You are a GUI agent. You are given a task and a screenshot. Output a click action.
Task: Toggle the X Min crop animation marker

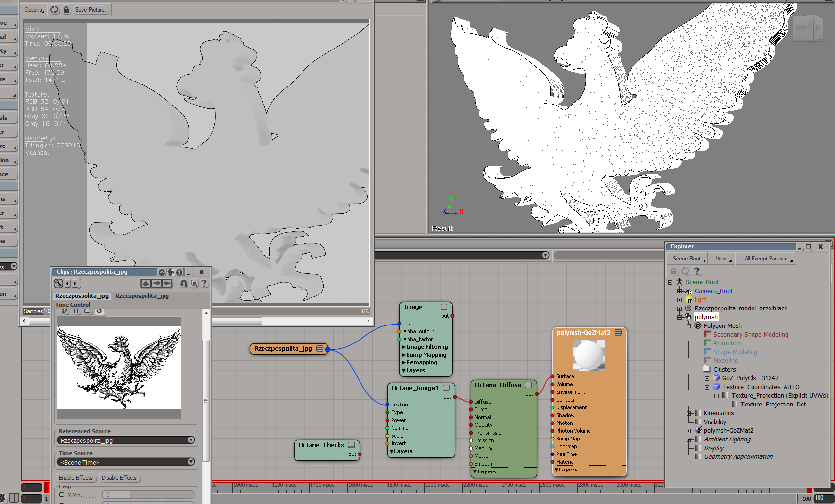pos(62,495)
